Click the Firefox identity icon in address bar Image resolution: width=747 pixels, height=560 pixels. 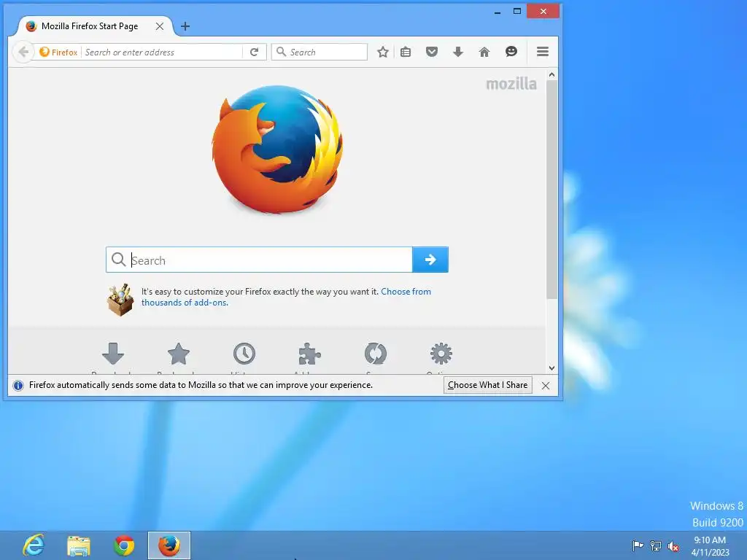click(x=44, y=52)
